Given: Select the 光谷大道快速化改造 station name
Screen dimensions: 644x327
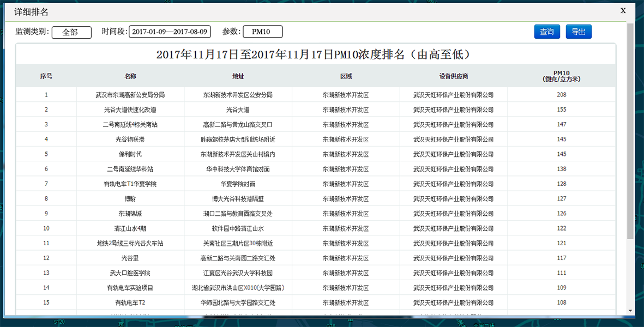Looking at the screenshot, I should [130, 110].
